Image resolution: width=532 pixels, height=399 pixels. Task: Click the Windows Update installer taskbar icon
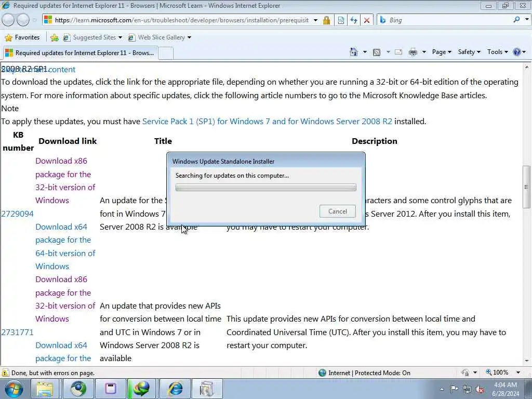click(207, 389)
